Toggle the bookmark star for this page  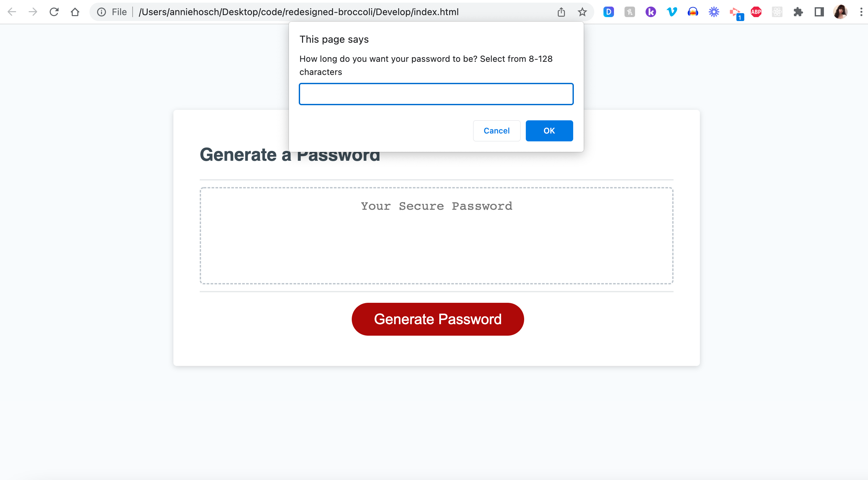tap(582, 12)
